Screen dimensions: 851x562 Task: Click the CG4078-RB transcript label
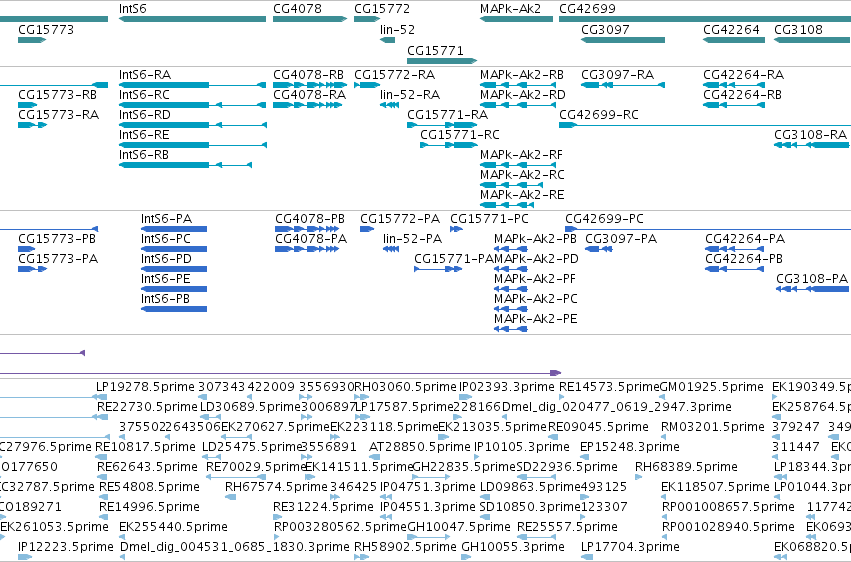pyautogui.click(x=308, y=75)
